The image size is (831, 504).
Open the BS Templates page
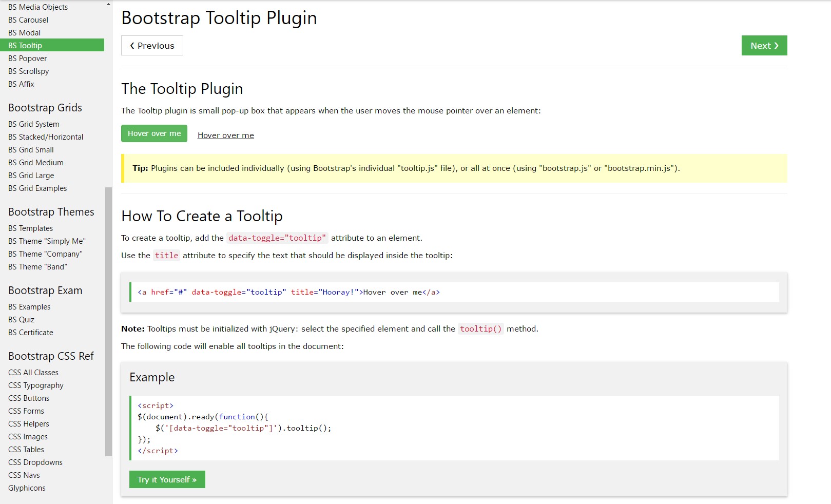pos(31,228)
